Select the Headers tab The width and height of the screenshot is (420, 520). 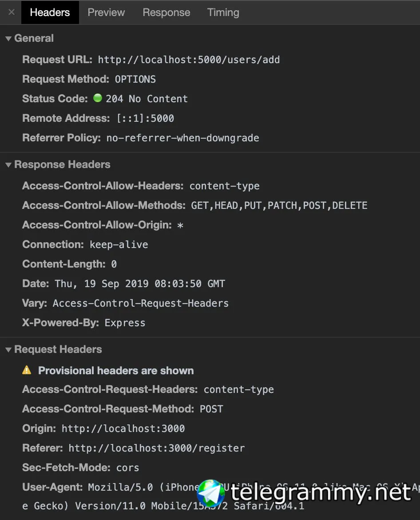[50, 12]
